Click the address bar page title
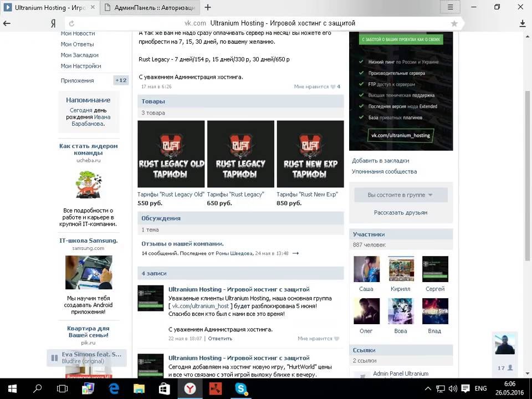 pos(283,23)
